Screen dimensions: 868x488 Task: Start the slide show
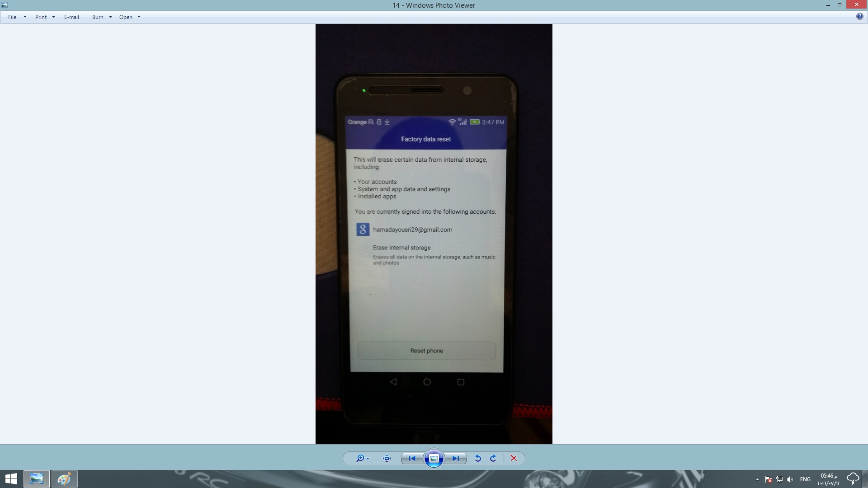tap(434, 458)
